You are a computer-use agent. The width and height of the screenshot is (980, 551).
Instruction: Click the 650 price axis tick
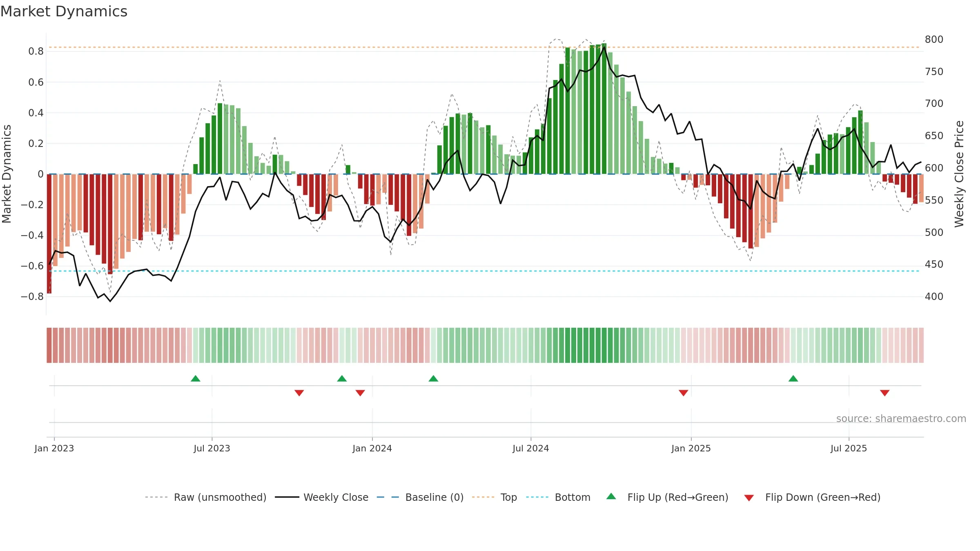(x=934, y=136)
